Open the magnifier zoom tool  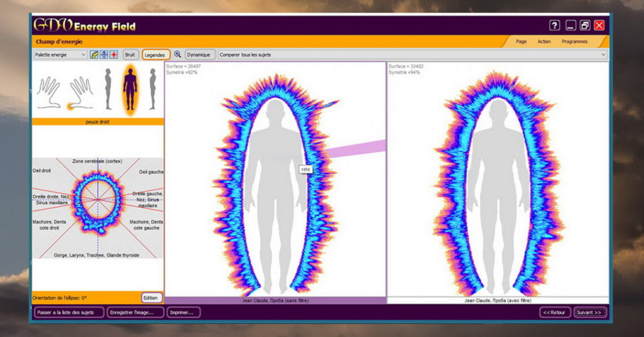pos(177,55)
